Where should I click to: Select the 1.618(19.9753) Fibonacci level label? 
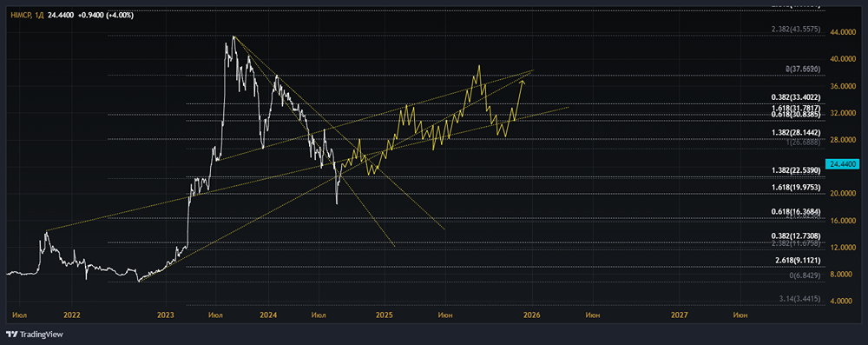[x=796, y=188]
